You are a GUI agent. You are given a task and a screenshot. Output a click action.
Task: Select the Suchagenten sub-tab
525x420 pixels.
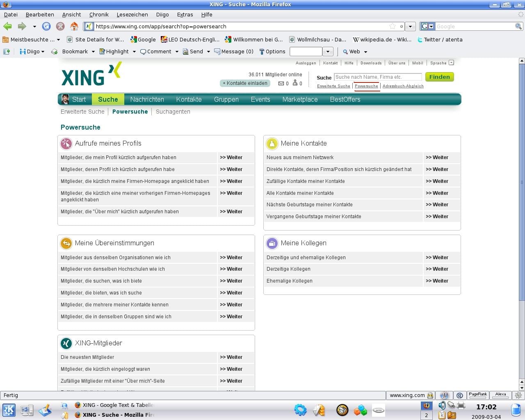pyautogui.click(x=173, y=112)
